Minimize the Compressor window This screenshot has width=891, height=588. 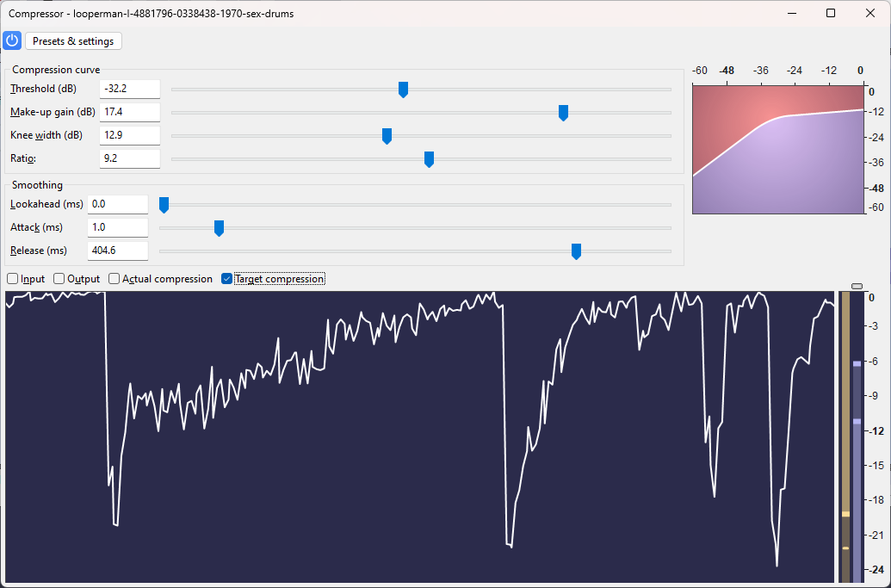tap(791, 13)
